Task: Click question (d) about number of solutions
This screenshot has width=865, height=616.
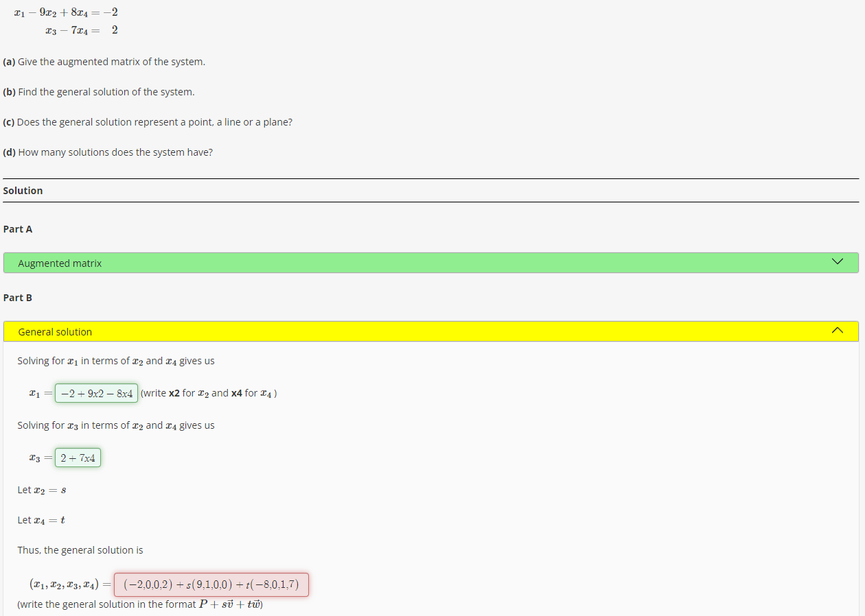Action: pyautogui.click(x=107, y=152)
